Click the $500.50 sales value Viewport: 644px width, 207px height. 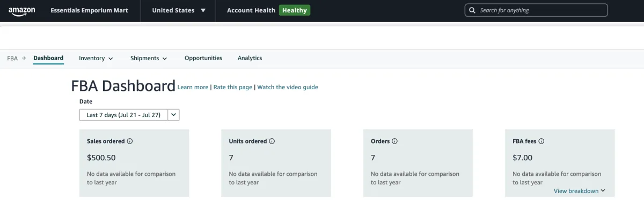coord(101,158)
